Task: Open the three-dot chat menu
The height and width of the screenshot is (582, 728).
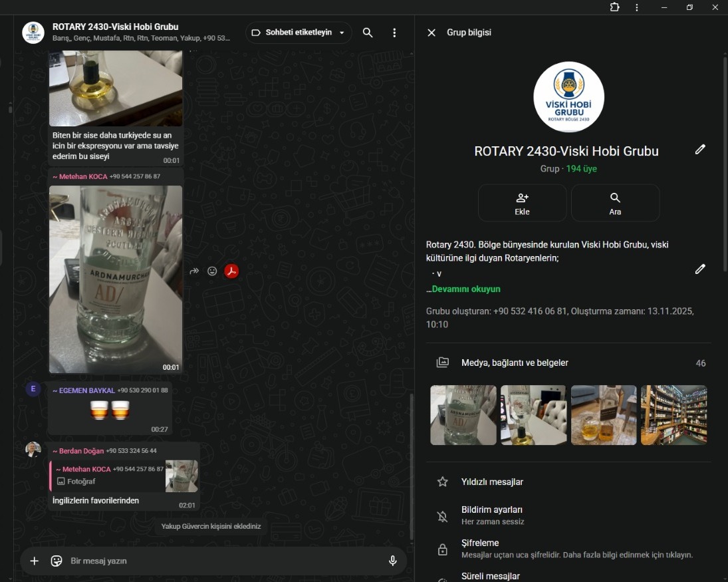Action: coord(394,33)
